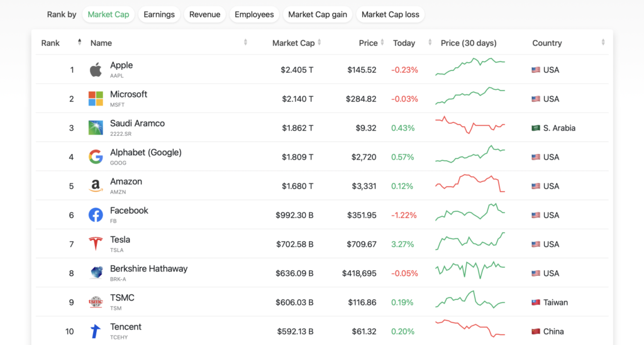Click Berkshire Hathaway's 30-day price chart
The width and height of the screenshot is (644, 345).
[x=470, y=270]
